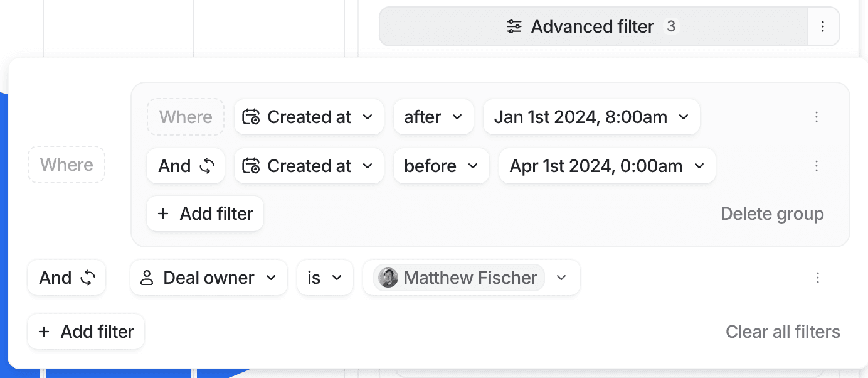
Task: Click the Advanced filter sliders icon
Action: pyautogui.click(x=514, y=26)
